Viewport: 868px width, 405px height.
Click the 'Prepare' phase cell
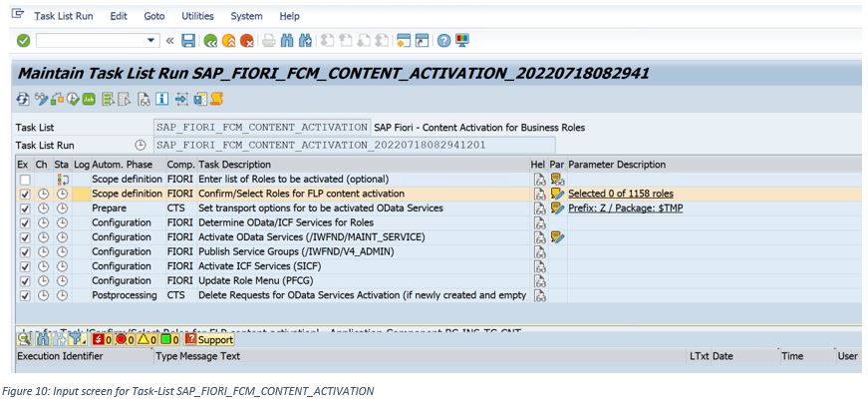pos(109,208)
